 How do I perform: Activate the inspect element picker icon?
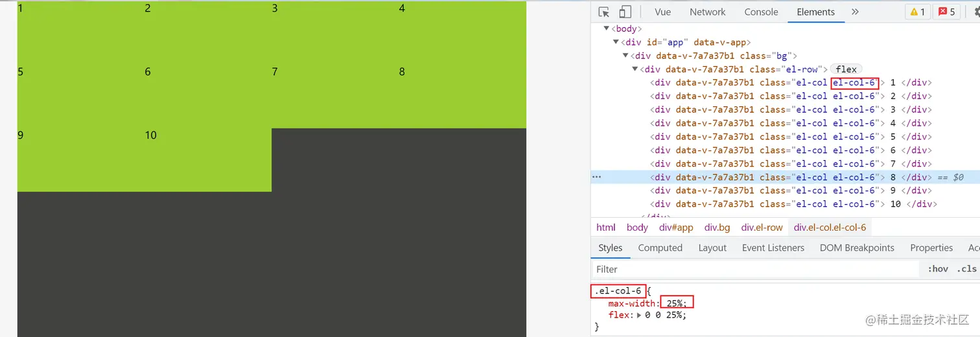point(604,12)
